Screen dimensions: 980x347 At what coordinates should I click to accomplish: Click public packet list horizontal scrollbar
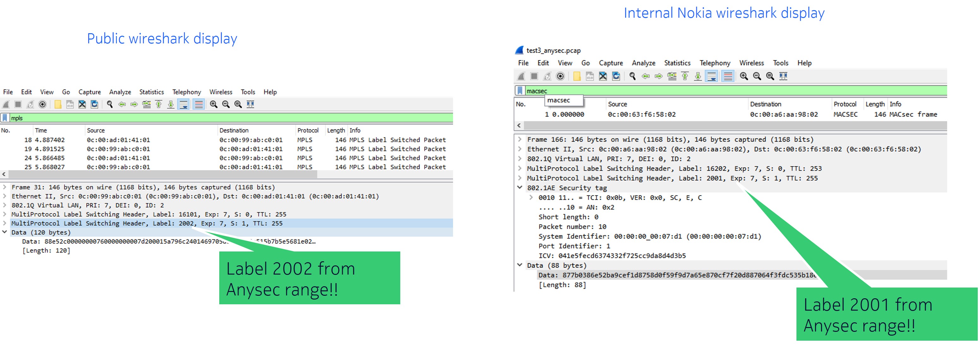[162, 175]
